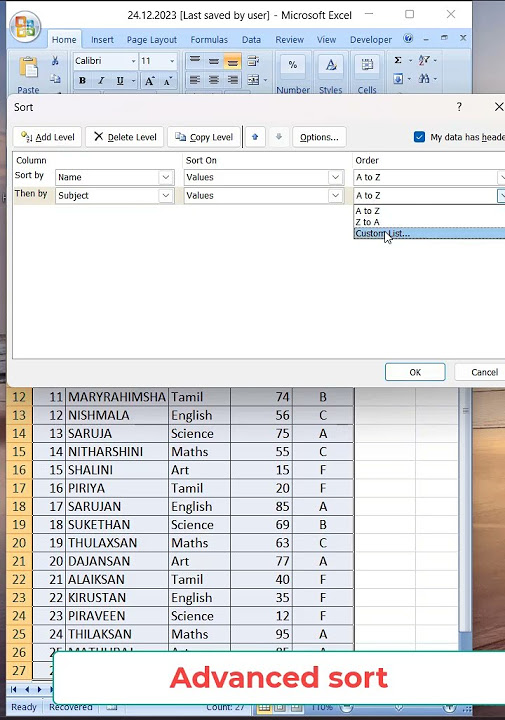Click the AutoSum sigma icon
This screenshot has height=720, width=505.
398,60
